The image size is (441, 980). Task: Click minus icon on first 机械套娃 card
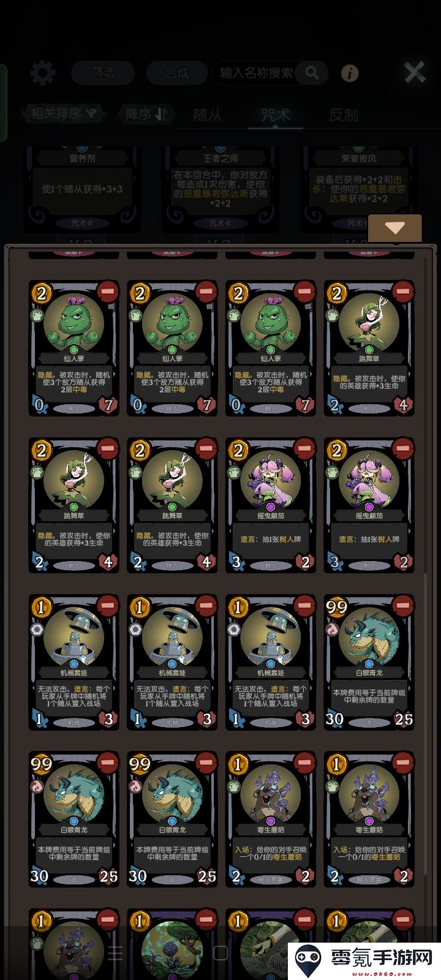(x=108, y=605)
